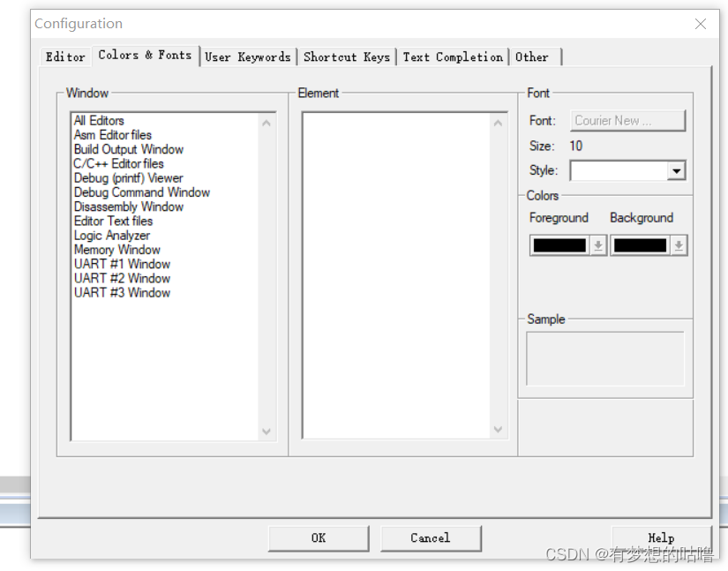Select Memory Window entry
Viewport: 728px width, 571px height.
click(x=117, y=251)
